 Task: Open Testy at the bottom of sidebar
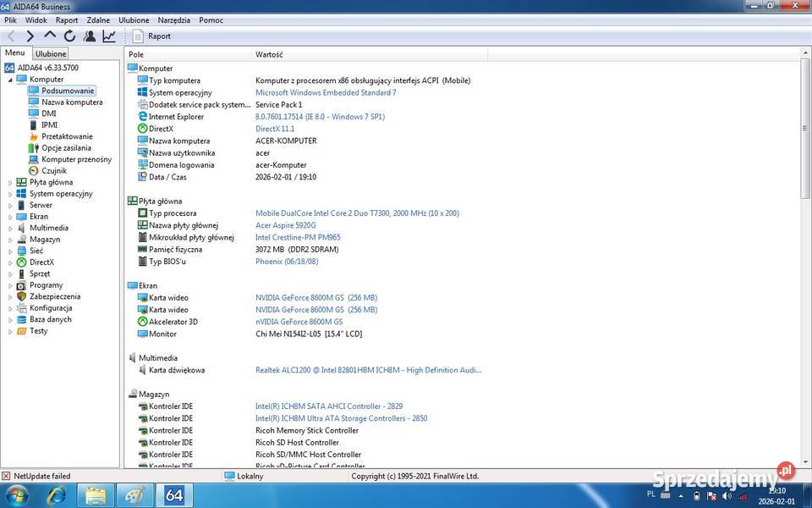(38, 330)
